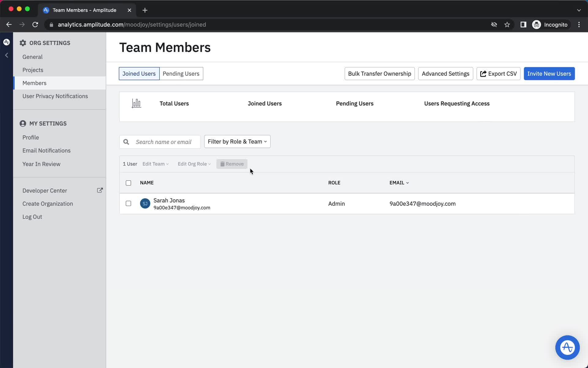Click Sarah Jonas name
The height and width of the screenshot is (368, 588).
pos(169,200)
